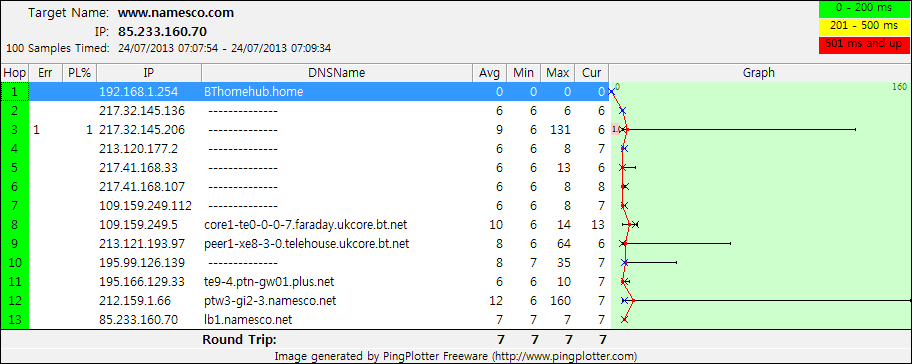
Task: Select hop number 13 cell
Action: click(15, 320)
